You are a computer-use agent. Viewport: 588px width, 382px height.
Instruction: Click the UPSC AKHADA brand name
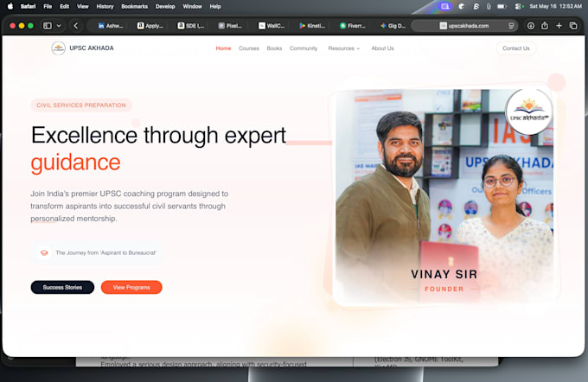92,48
